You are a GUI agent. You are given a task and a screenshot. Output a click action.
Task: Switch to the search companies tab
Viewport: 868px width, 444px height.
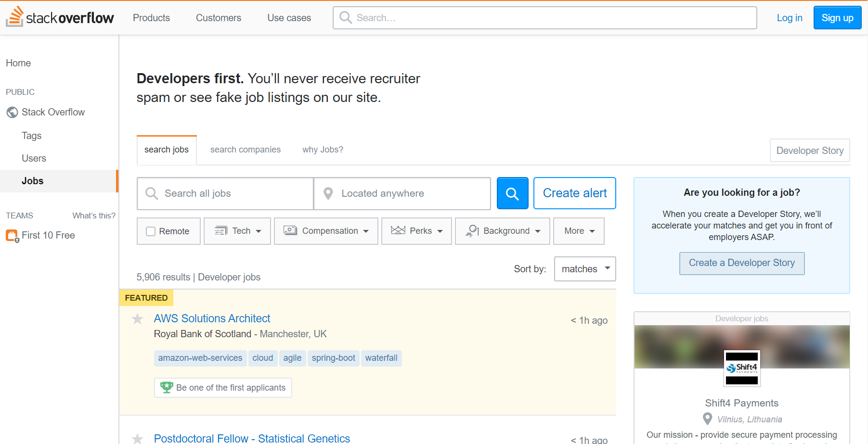[245, 149]
